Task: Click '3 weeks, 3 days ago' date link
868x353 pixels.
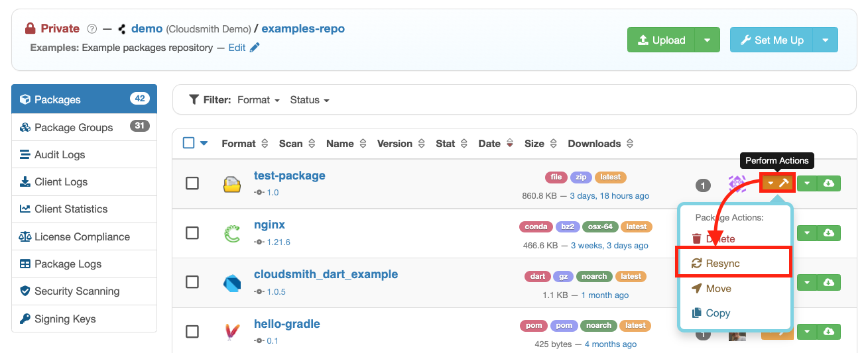Action: 609,246
